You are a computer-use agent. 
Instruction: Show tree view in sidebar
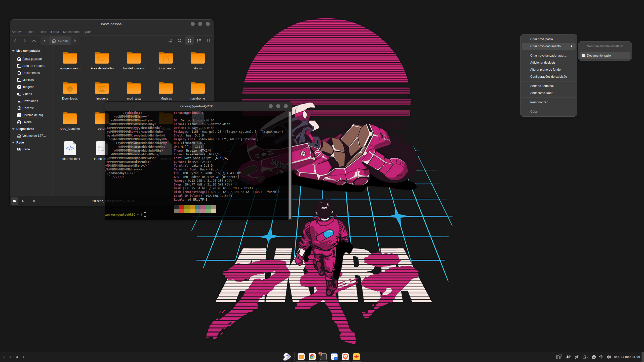pos(23,201)
